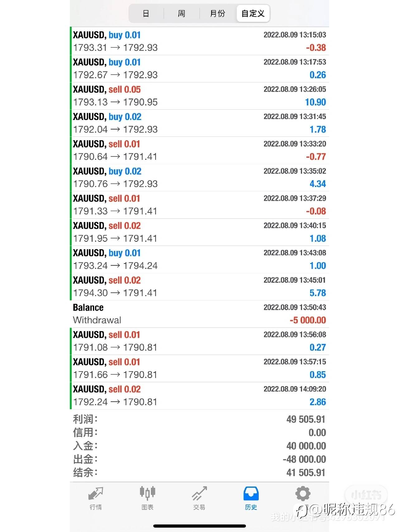Open the buy 0.02 trade at 13:31:45
The height and width of the screenshot is (532, 399).
(x=199, y=123)
